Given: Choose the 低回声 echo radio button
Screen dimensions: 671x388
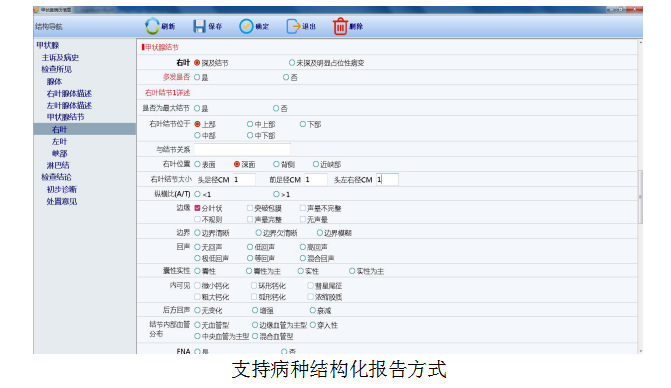Looking at the screenshot, I should point(250,247).
